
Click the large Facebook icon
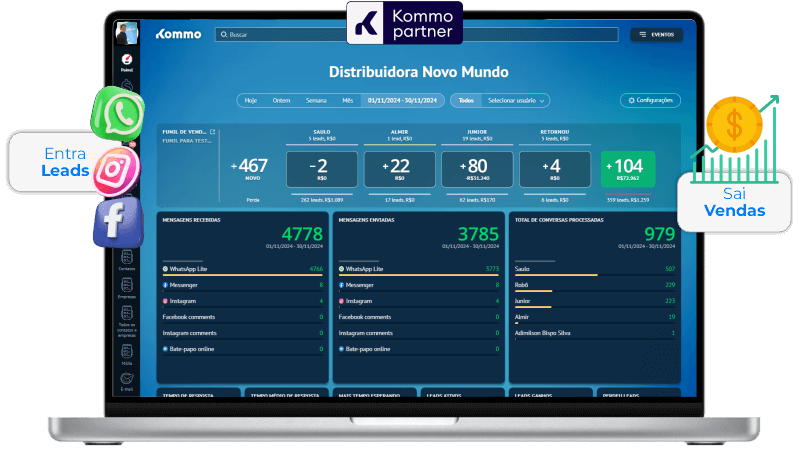click(118, 222)
